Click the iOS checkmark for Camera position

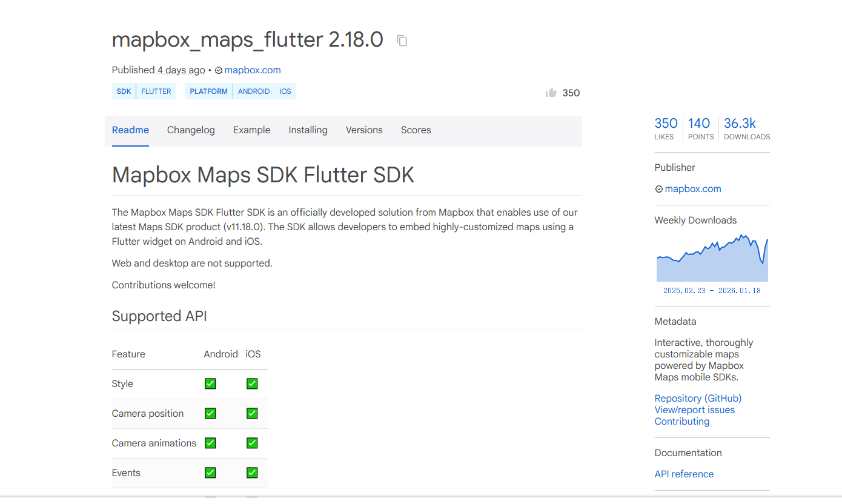(x=252, y=413)
